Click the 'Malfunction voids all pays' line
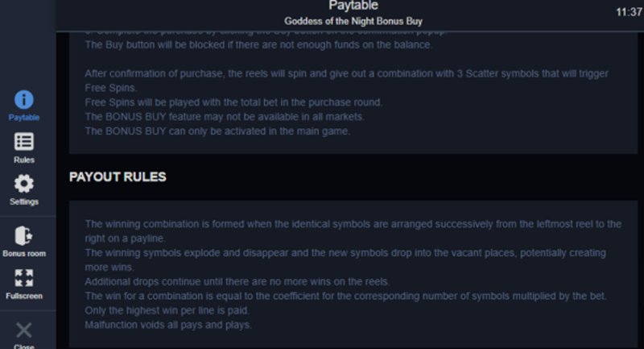644x349 pixels. [x=168, y=325]
